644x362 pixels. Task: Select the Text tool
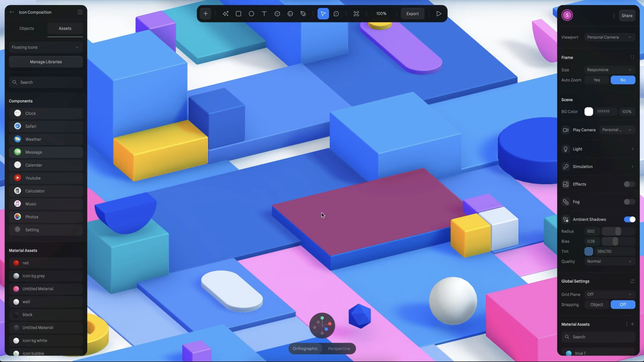point(264,14)
